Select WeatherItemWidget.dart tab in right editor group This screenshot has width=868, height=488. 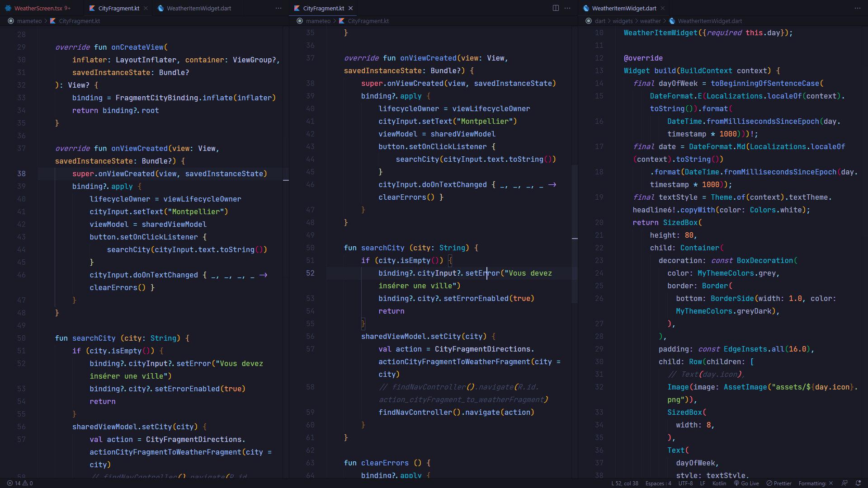624,8
